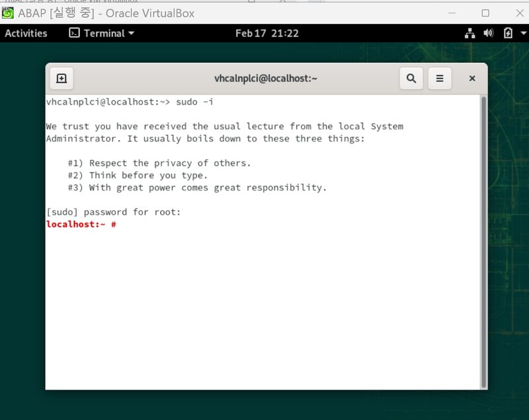This screenshot has width=529, height=420.
Task: Maximize the VirtualBox window
Action: [x=485, y=13]
